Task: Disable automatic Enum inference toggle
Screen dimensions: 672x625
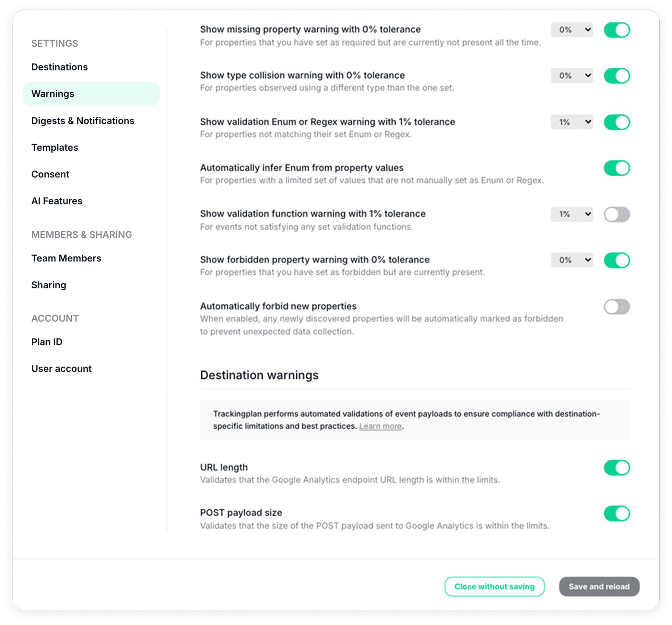Action: tap(617, 168)
